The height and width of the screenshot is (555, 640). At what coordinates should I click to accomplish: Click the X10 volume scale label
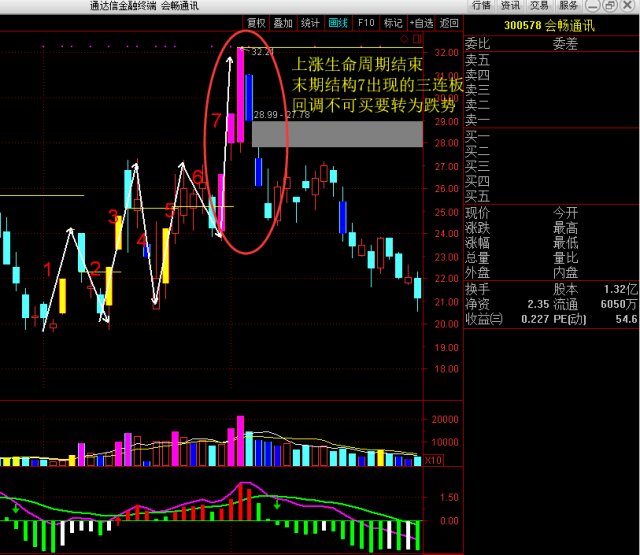(433, 461)
